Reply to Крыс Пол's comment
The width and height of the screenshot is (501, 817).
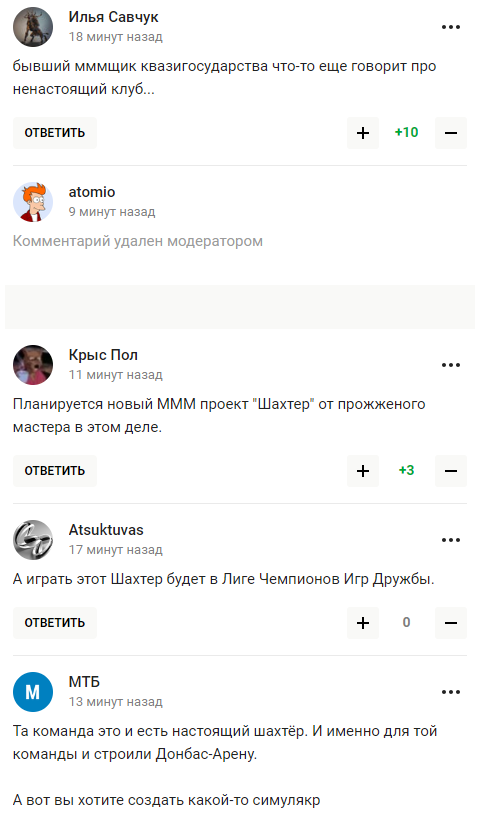55,471
